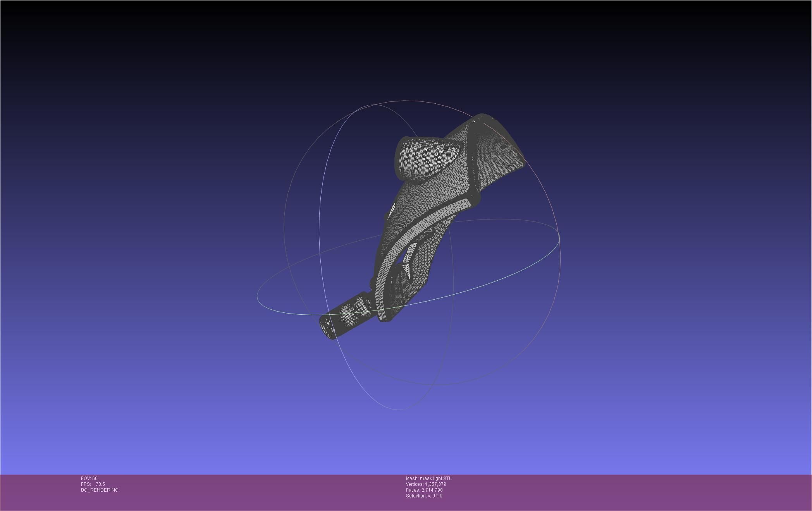Click the Vertices: 1,357,379 count
Screen dimensions: 812x511
click(426, 484)
